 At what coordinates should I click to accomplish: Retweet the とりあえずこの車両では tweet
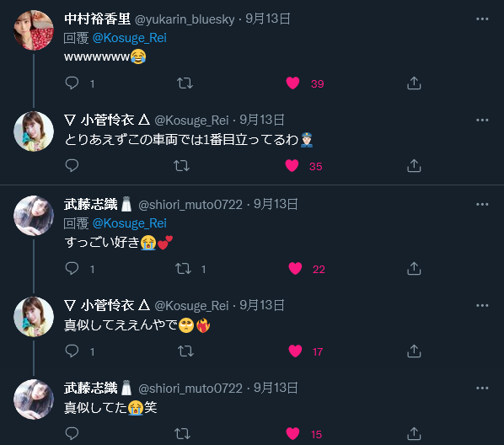tap(181, 166)
